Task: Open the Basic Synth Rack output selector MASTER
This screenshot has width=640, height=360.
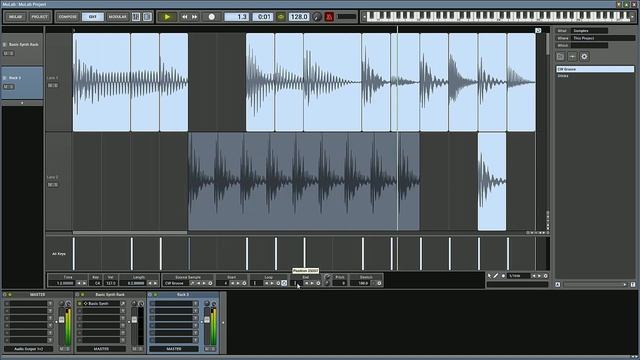Action: click(101, 349)
